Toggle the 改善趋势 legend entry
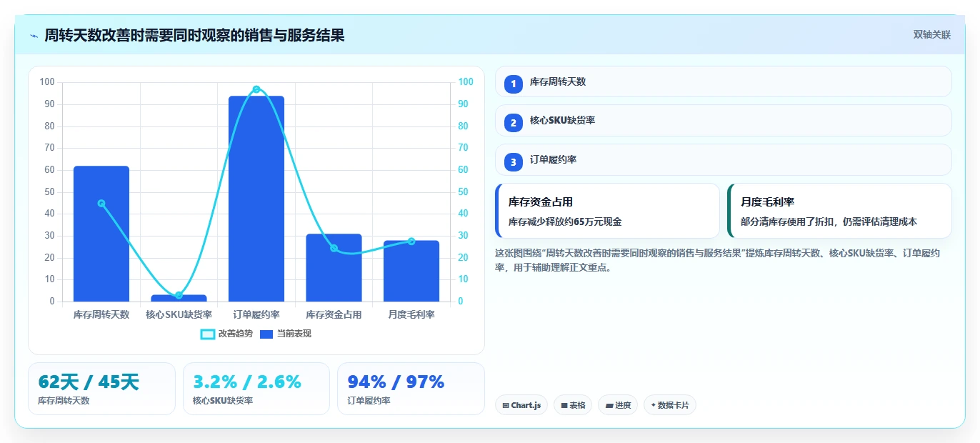This screenshot has height=443, width=980. (226, 334)
